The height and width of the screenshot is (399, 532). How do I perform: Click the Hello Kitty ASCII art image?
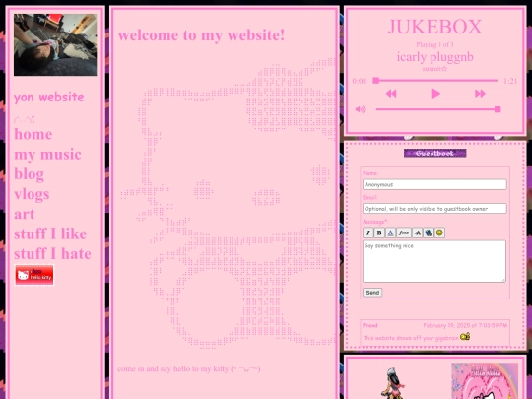click(228, 204)
